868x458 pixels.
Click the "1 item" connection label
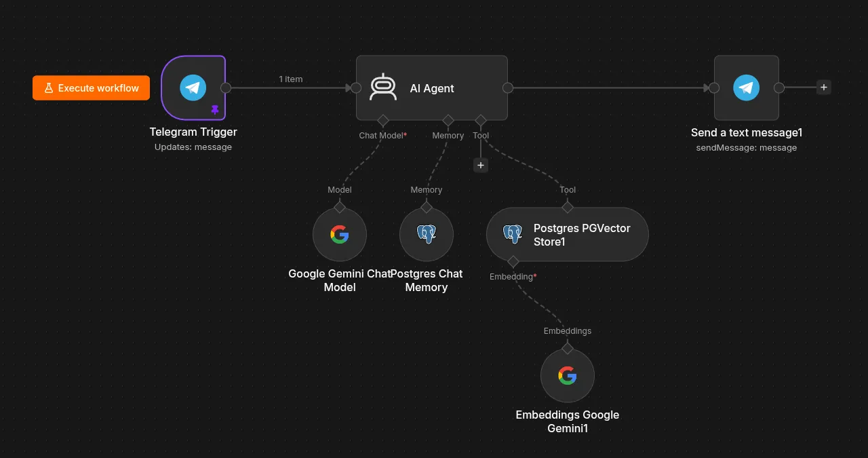click(291, 79)
